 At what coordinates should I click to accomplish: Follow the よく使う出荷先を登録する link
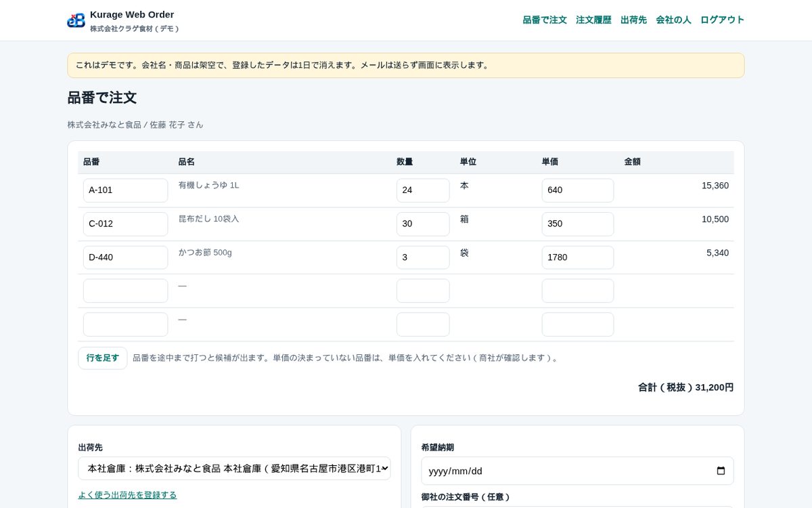point(127,495)
